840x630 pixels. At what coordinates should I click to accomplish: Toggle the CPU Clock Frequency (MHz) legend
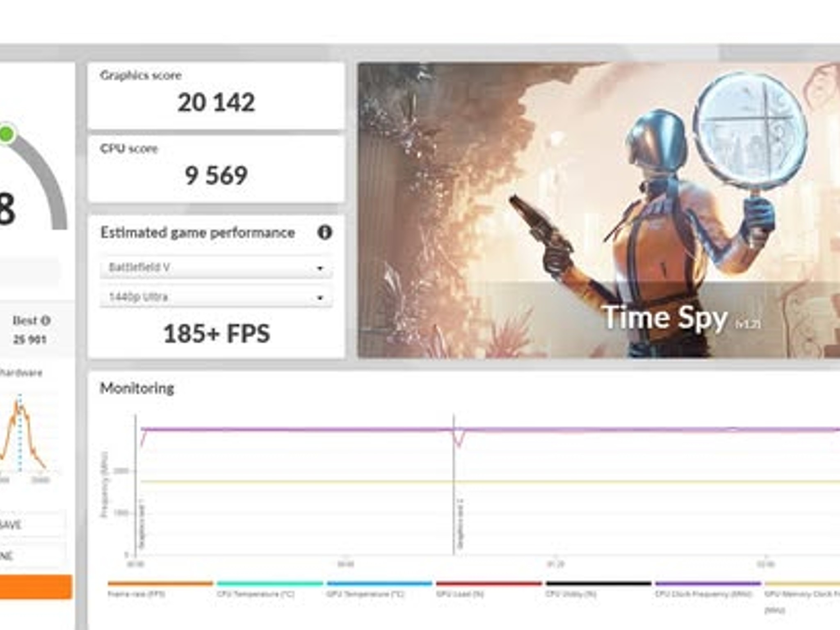tap(708, 589)
